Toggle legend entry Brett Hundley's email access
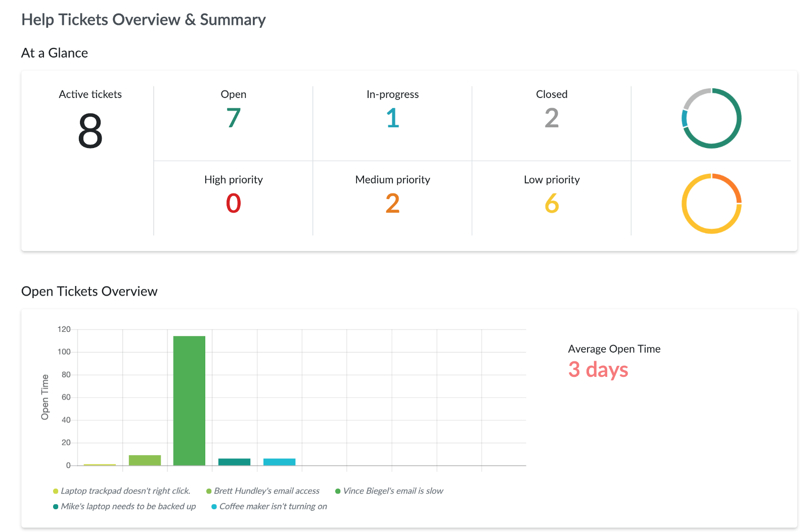This screenshot has height=532, width=809. [263, 491]
